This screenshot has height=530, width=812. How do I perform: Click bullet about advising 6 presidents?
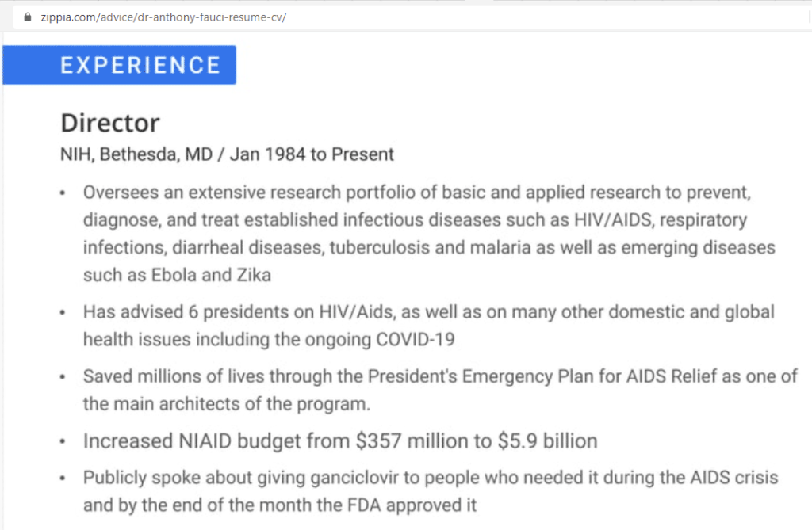click(x=429, y=326)
